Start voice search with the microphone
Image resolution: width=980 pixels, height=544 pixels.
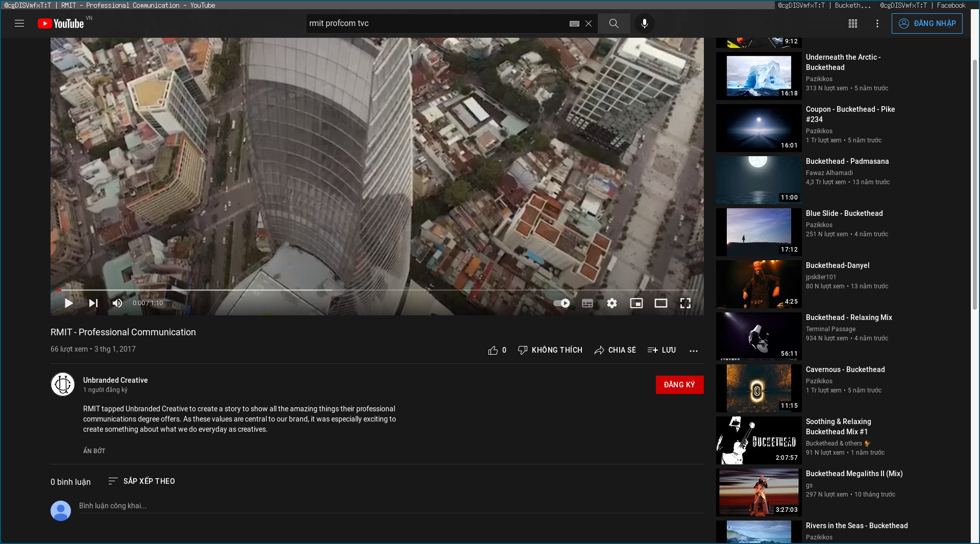645,23
